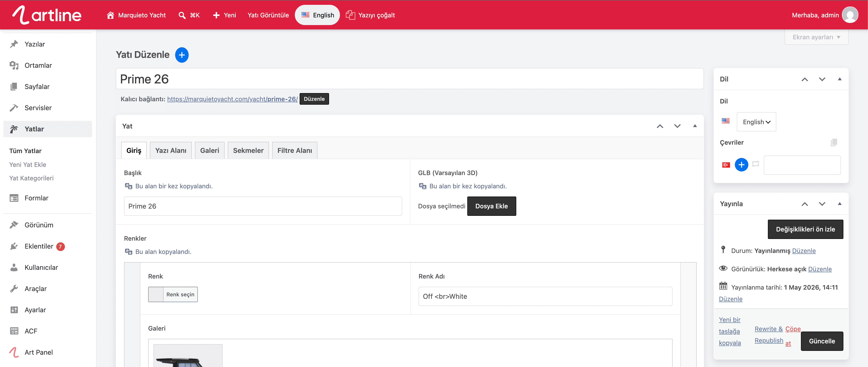The image size is (868, 367).
Task: Open Tüm Yatlar submenu item
Action: [x=25, y=151]
